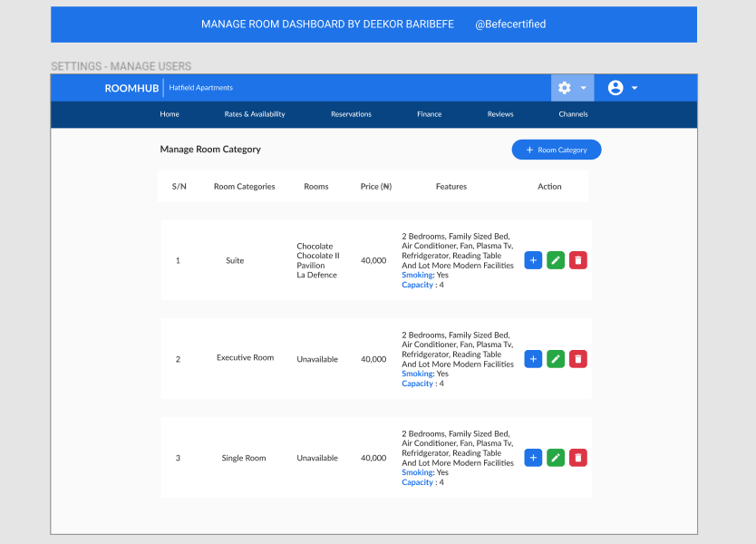This screenshot has width=756, height=544.
Task: Click the Price (₦) column header
Action: pyautogui.click(x=376, y=187)
